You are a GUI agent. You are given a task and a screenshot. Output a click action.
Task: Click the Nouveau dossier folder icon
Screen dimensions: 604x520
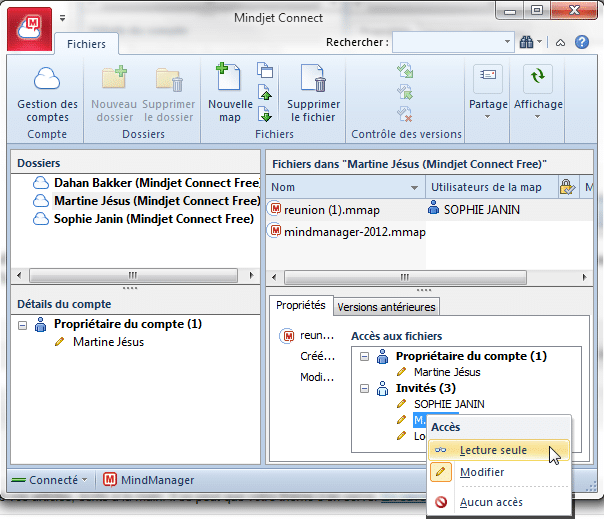pyautogui.click(x=114, y=78)
